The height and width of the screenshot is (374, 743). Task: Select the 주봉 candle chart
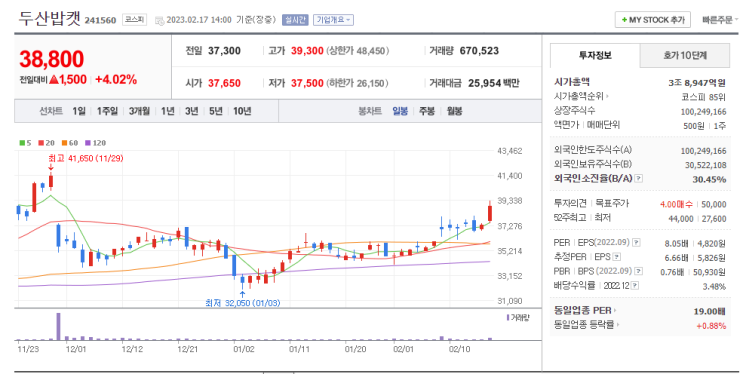coord(427,111)
